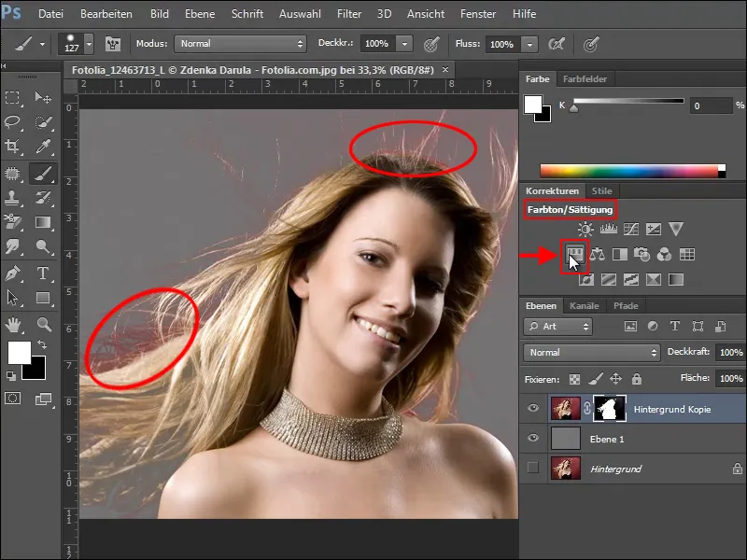Select the Gradient tool
The image size is (747, 560).
point(43,222)
